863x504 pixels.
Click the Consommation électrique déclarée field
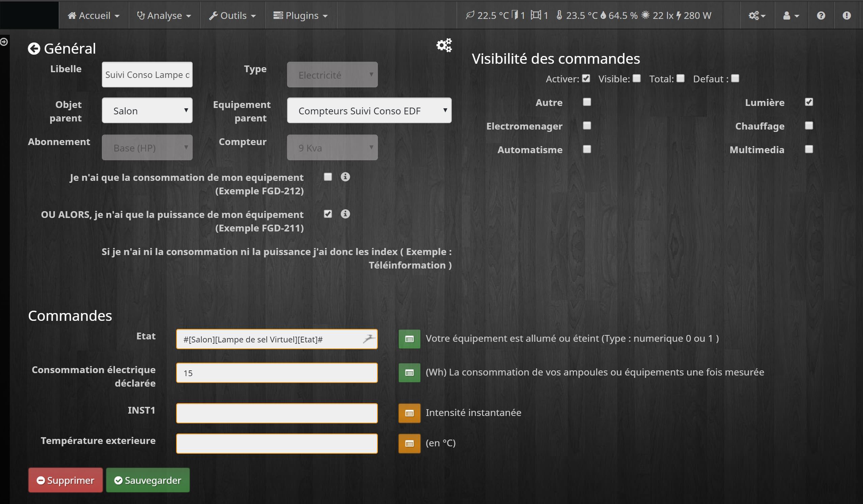[x=277, y=373]
